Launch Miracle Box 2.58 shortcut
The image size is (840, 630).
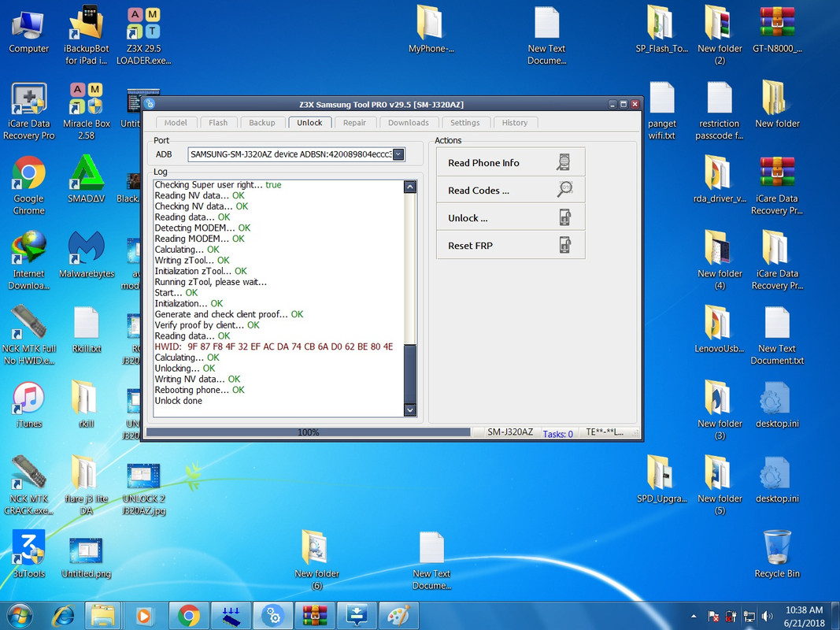pos(87,111)
